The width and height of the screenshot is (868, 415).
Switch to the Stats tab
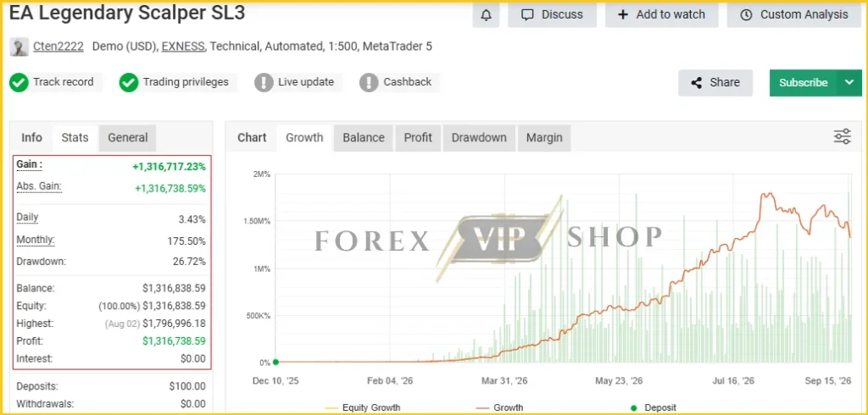75,138
